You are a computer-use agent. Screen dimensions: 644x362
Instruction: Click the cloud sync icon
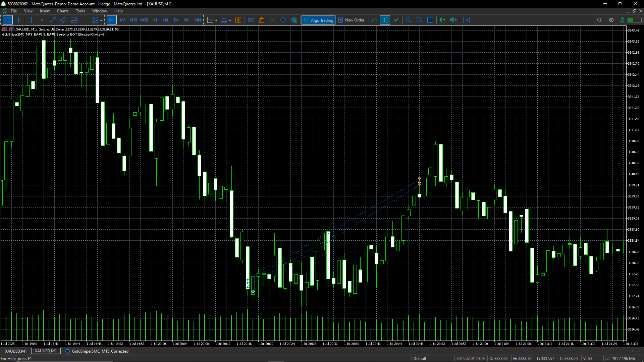pyautogui.click(x=283, y=20)
